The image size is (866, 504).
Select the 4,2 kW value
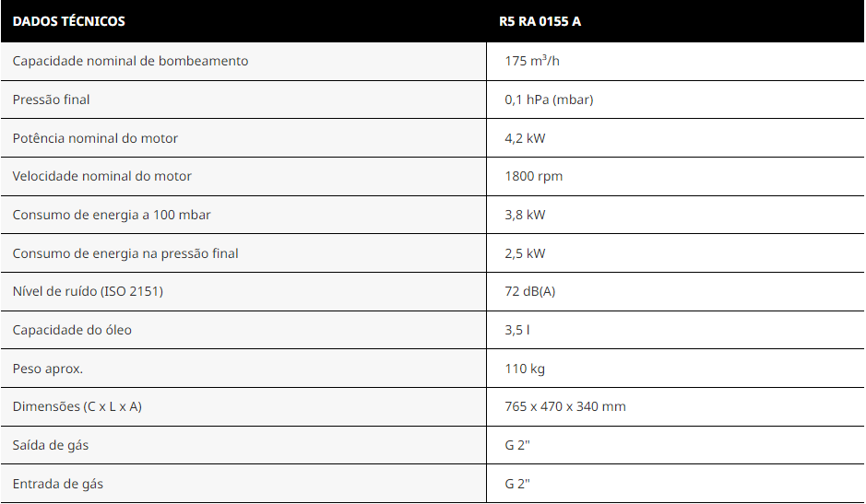tap(525, 138)
